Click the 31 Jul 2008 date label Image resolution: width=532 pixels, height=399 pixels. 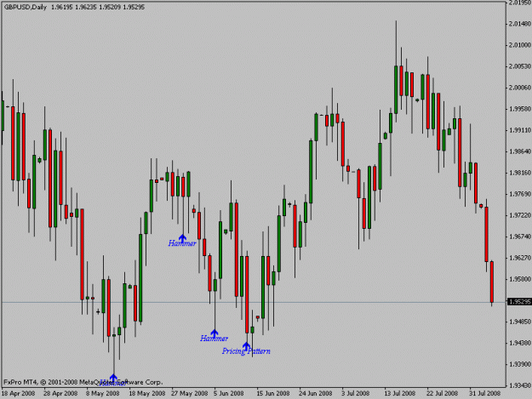pos(485,393)
